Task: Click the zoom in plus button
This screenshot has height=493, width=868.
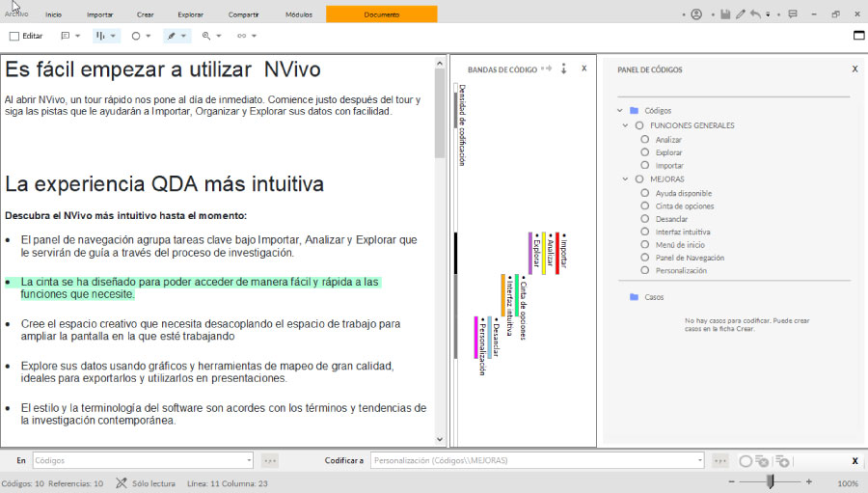Action: tap(809, 482)
